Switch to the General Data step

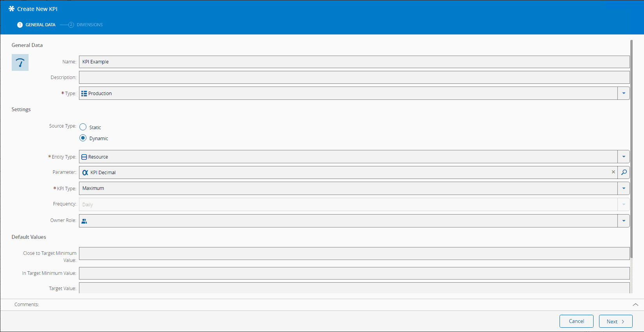[40, 25]
